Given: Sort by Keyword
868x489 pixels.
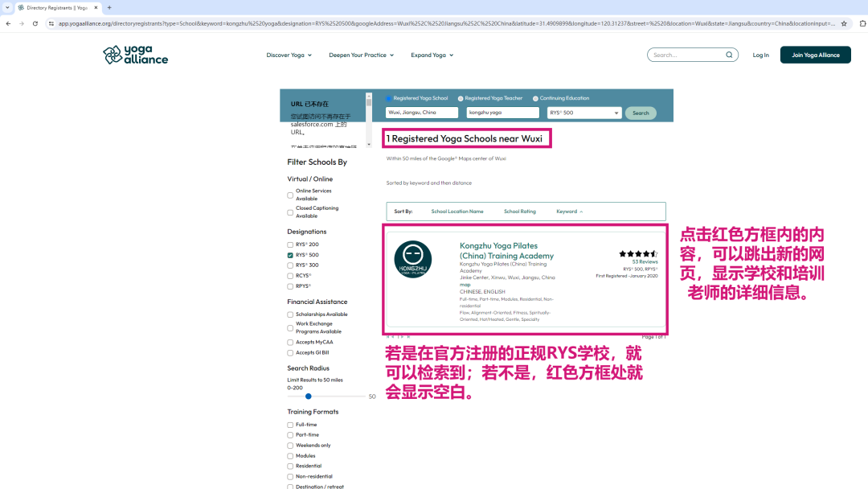Looking at the screenshot, I should [569, 212].
